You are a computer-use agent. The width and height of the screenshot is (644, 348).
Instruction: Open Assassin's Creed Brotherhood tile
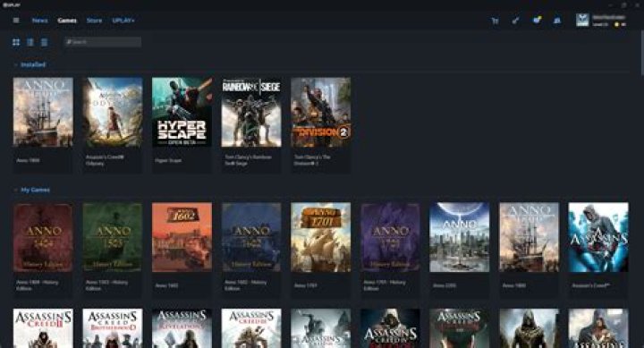(x=113, y=328)
